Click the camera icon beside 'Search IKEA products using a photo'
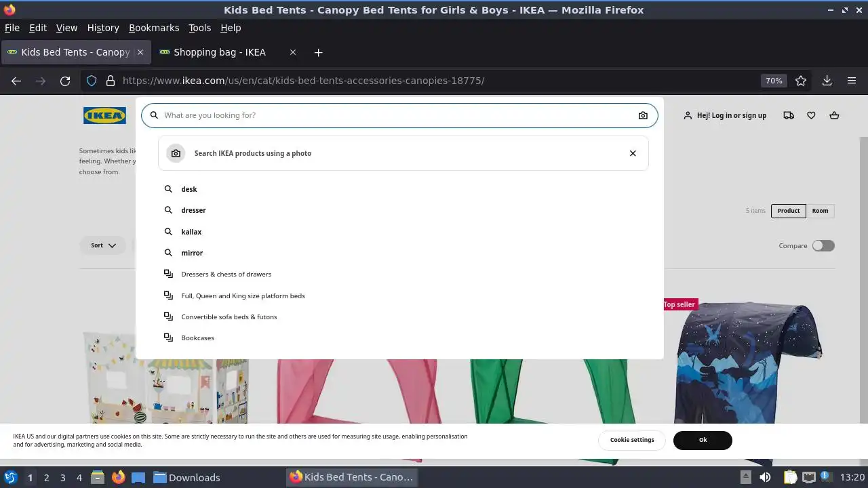The width and height of the screenshot is (868, 488). click(176, 153)
